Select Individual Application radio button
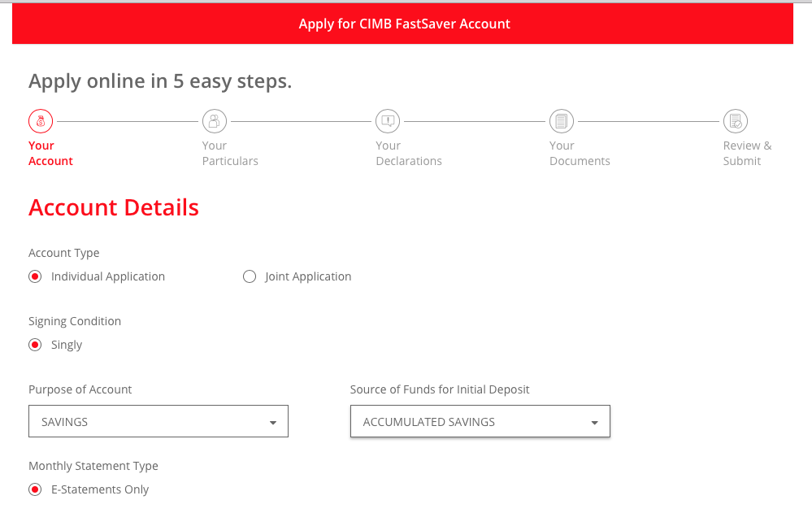Viewport: 812px width, 526px height. point(35,276)
